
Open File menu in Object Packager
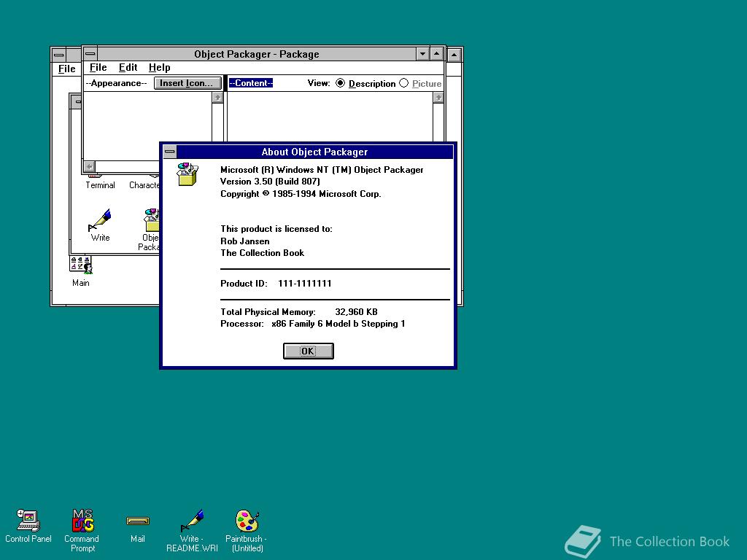click(x=98, y=68)
